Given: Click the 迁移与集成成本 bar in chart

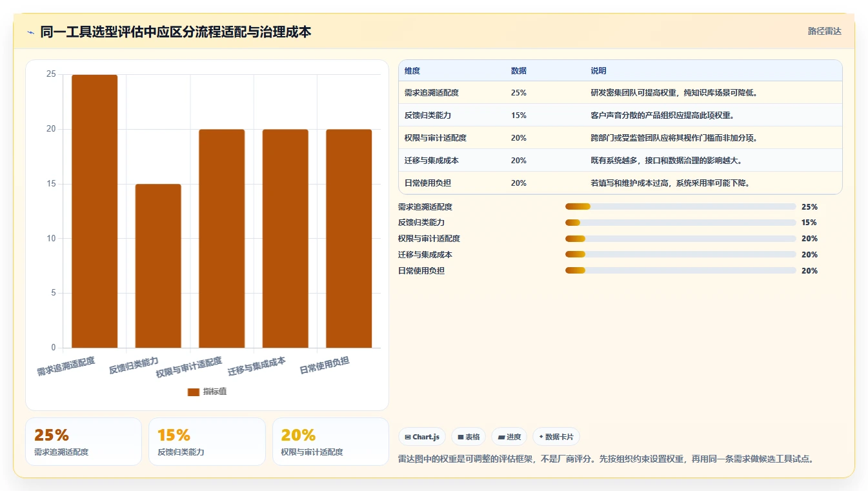Looking at the screenshot, I should click(x=285, y=239).
